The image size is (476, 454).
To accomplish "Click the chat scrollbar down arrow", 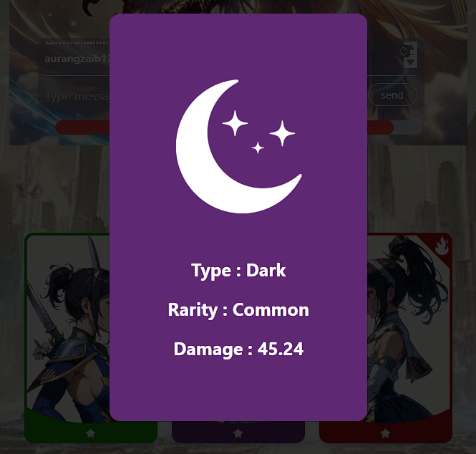I will pos(410,62).
